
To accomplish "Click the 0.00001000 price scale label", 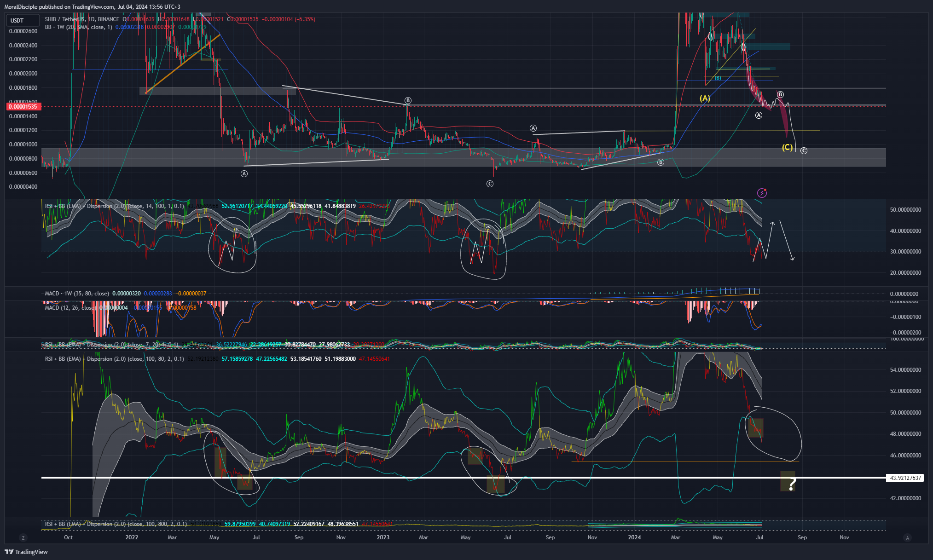I will coord(23,144).
